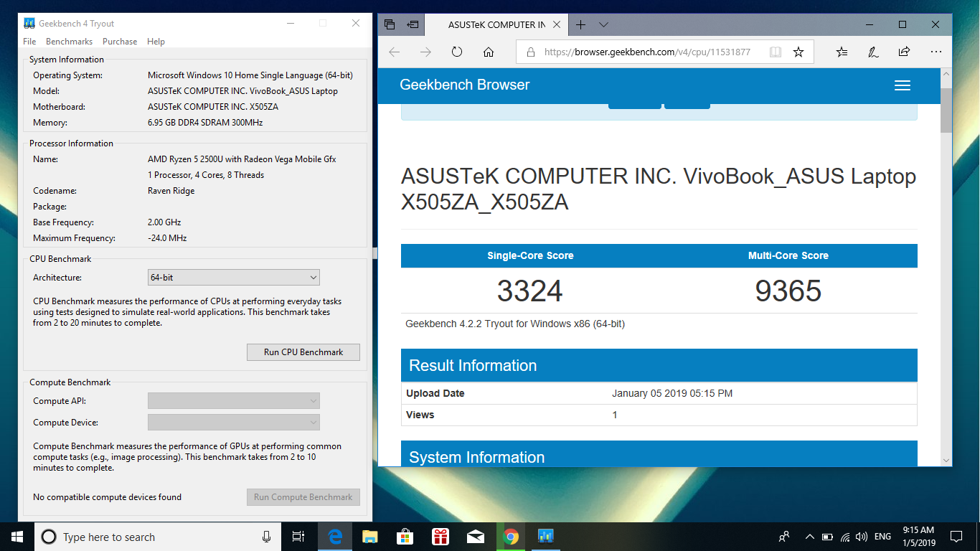Viewport: 980px width, 551px height.
Task: Open a new Edge tab with plus
Action: pos(580,24)
